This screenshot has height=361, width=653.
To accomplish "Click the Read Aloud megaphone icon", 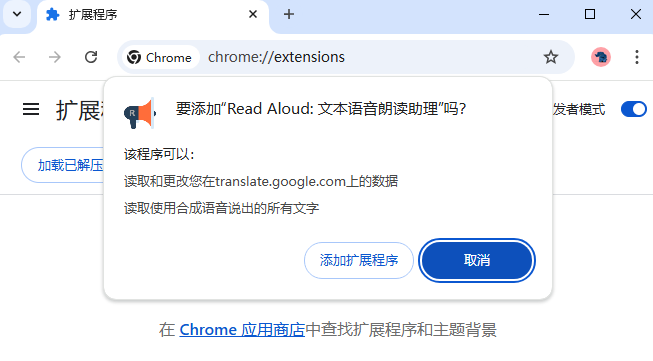I will tap(140, 113).
